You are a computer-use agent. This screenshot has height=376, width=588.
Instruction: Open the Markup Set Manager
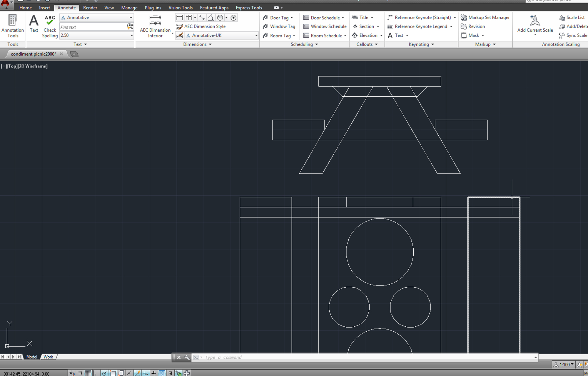[485, 17]
